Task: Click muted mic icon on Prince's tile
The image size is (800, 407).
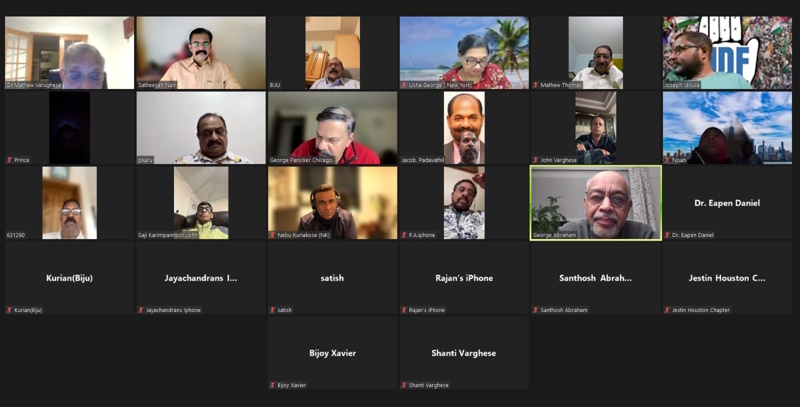Action: coord(10,160)
